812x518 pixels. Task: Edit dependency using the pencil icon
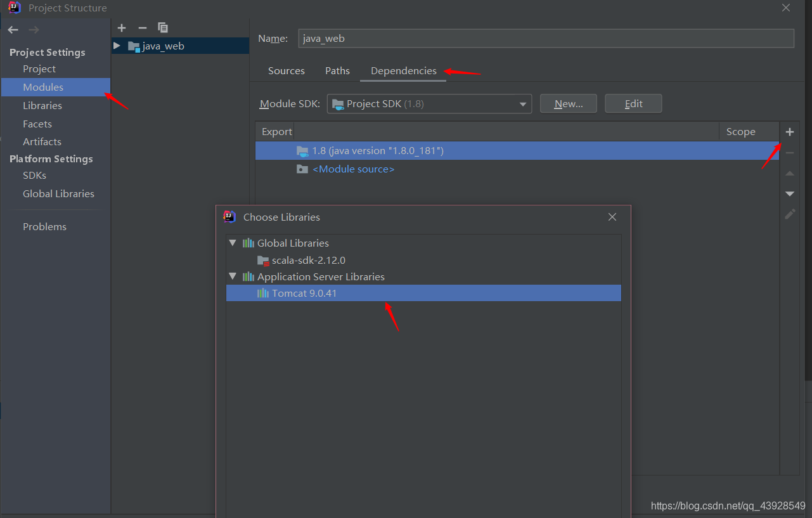[790, 214]
